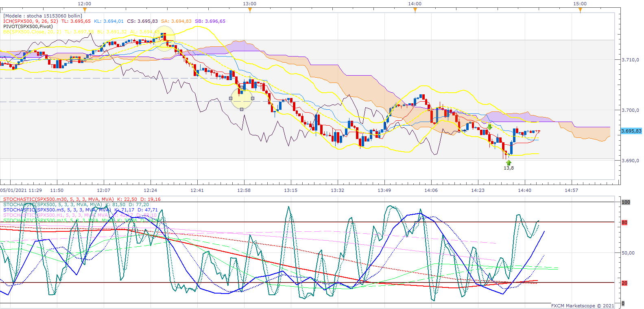Click the 13:49 time axis label

point(384,190)
